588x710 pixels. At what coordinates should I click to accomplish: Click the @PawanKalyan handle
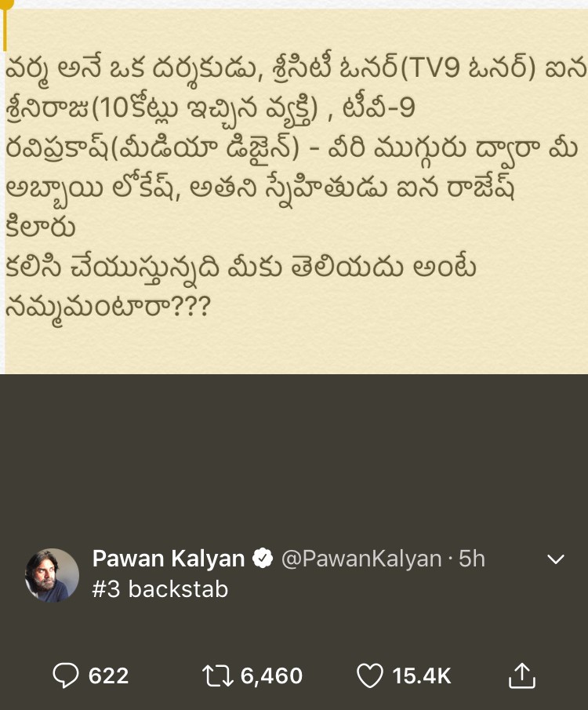tap(361, 559)
